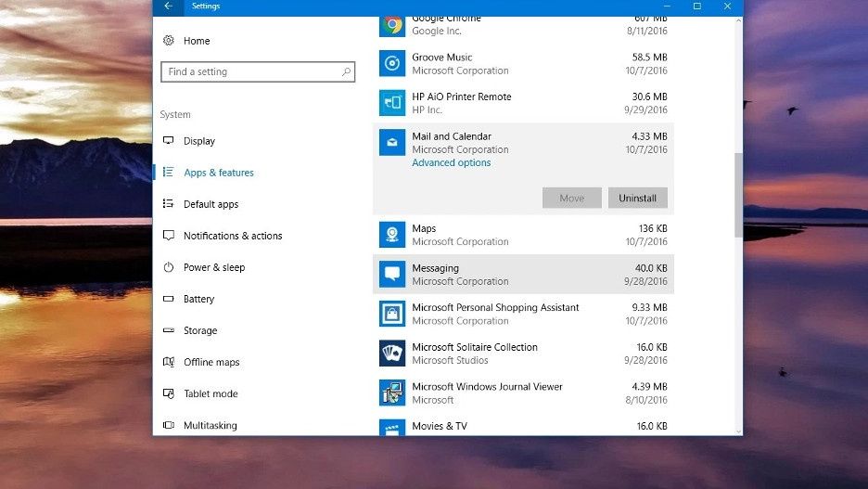
Task: Click the Battery icon in sidebar
Action: [169, 299]
